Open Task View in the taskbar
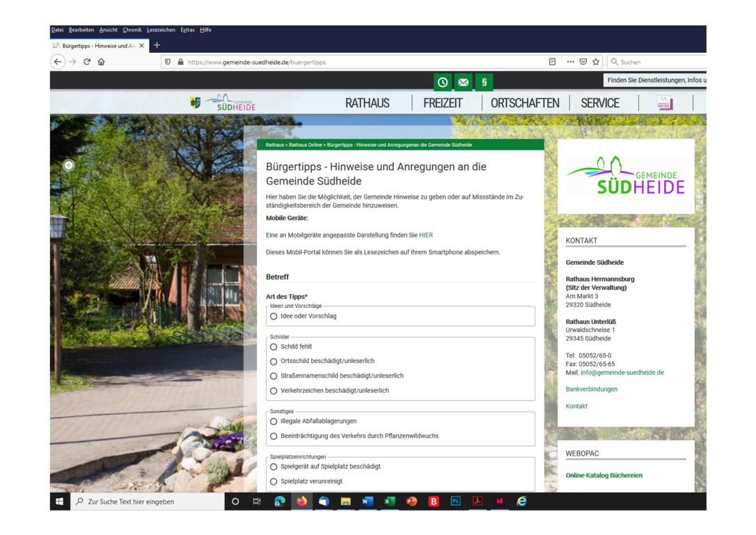The width and height of the screenshot is (756, 535). (x=257, y=502)
